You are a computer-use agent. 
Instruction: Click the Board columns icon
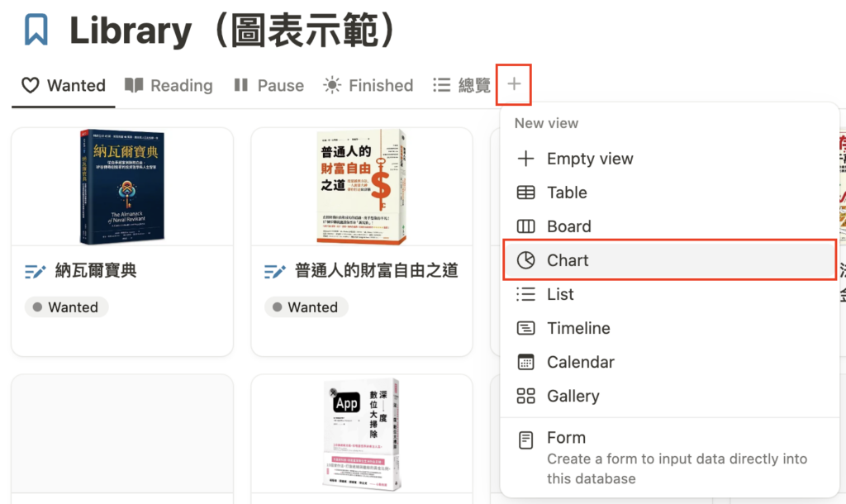pyautogui.click(x=525, y=226)
